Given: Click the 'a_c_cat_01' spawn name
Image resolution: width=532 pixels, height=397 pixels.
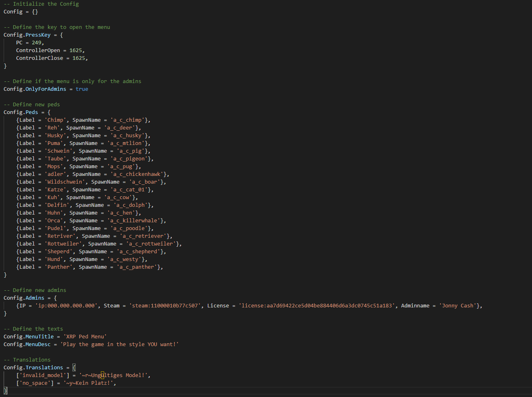Looking at the screenshot, I should 129,189.
